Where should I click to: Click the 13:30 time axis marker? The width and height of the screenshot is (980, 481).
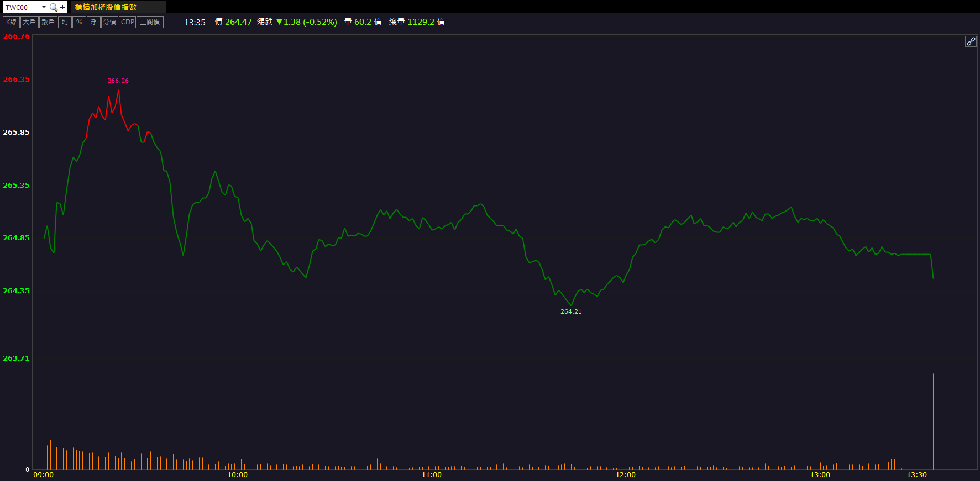coord(916,475)
